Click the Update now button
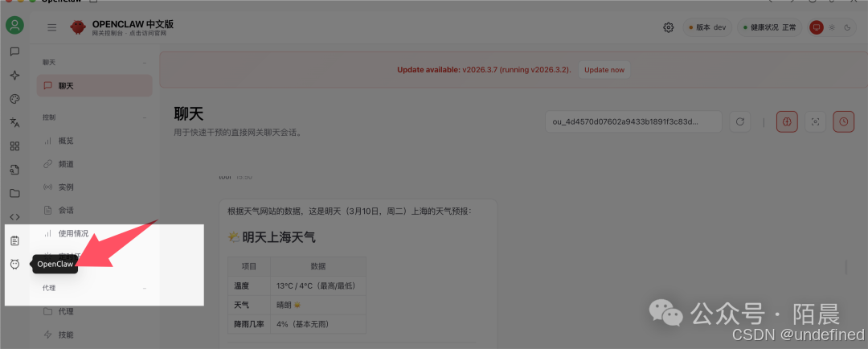This screenshot has width=868, height=349. tap(604, 70)
